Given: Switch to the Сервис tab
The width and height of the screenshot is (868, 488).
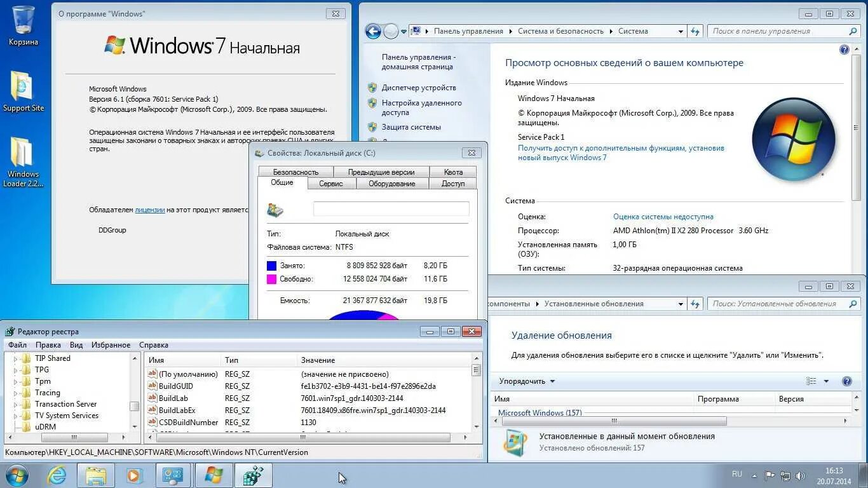Looking at the screenshot, I should click(331, 184).
